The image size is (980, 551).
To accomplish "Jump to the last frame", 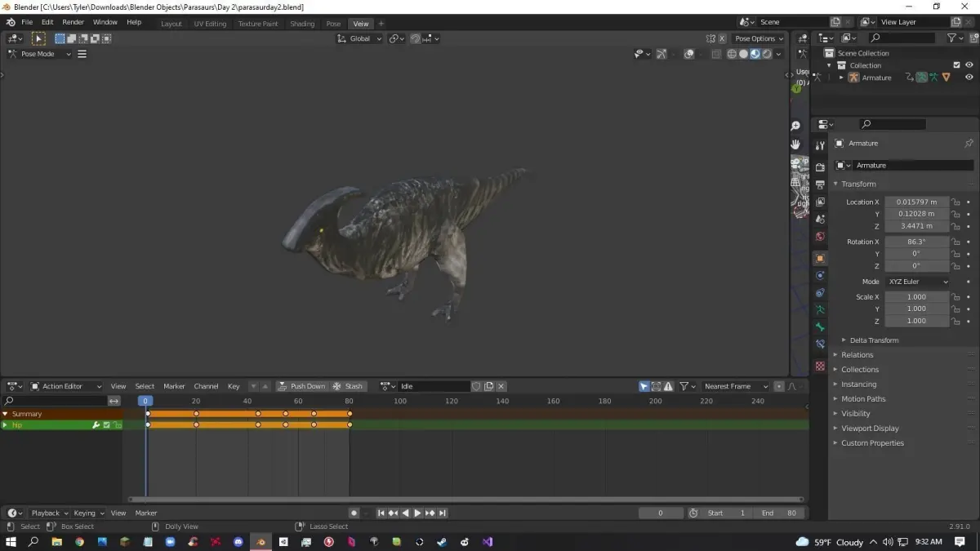I will click(442, 513).
